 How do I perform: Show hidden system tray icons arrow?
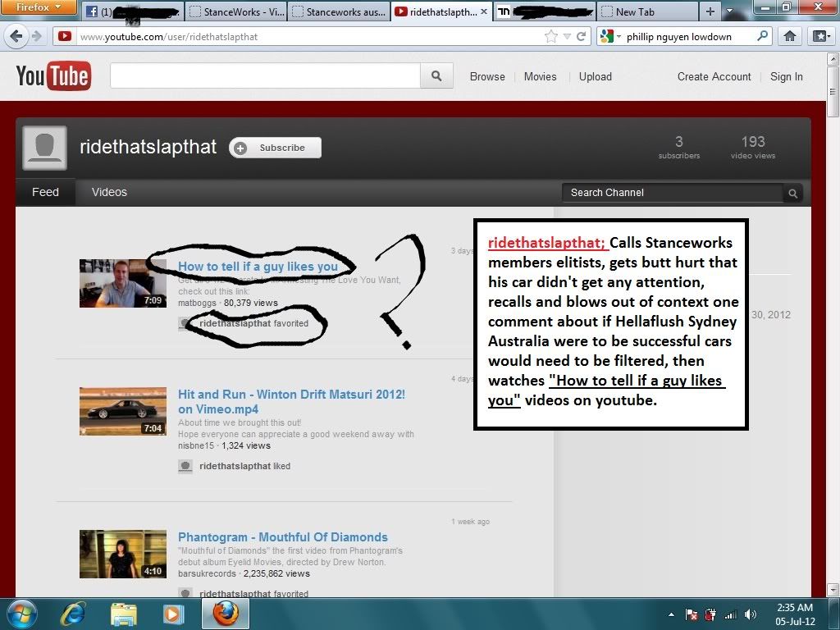tap(671, 614)
